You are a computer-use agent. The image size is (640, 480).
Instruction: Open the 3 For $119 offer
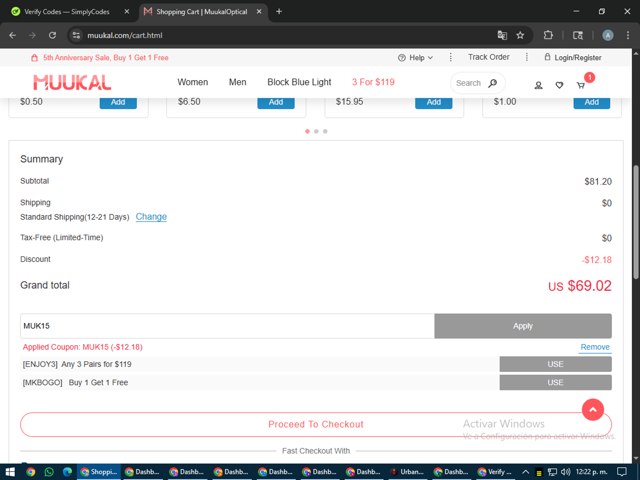point(373,82)
